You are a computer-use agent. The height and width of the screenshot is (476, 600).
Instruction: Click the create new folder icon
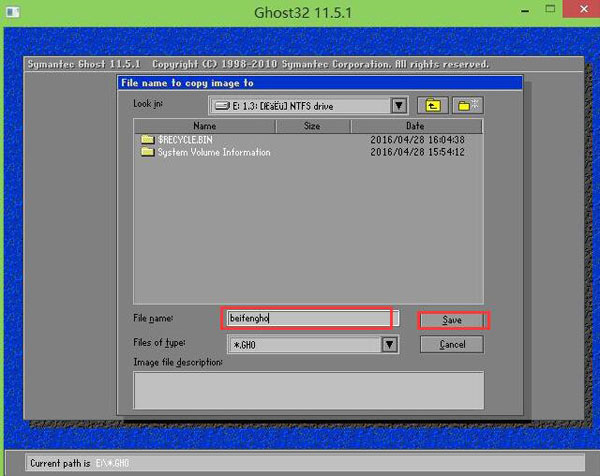point(468,105)
